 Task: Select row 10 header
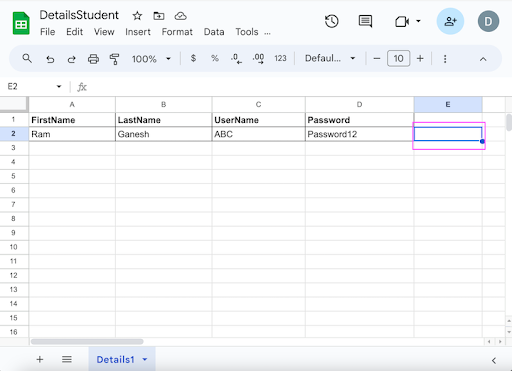(14, 247)
